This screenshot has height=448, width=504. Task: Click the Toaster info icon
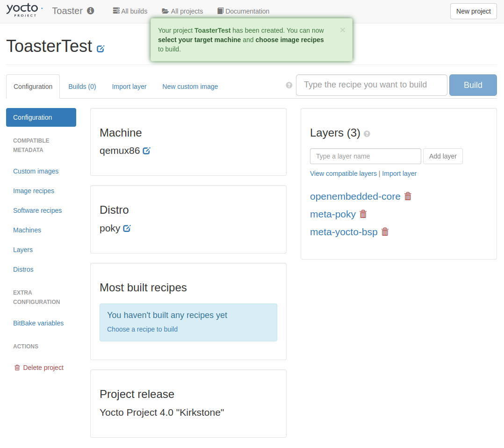click(91, 11)
